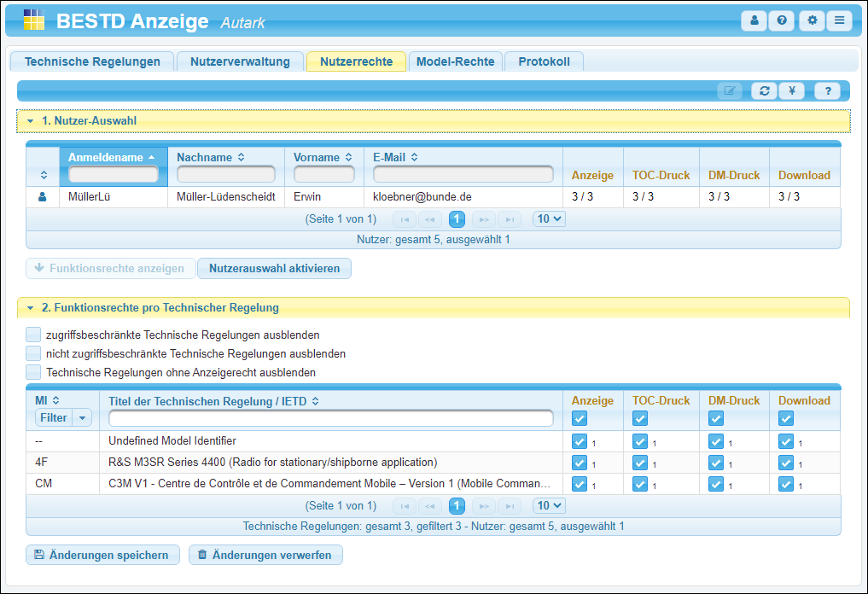This screenshot has height=594, width=868.
Task: Open the Technische Regelungen tab
Action: (92, 61)
